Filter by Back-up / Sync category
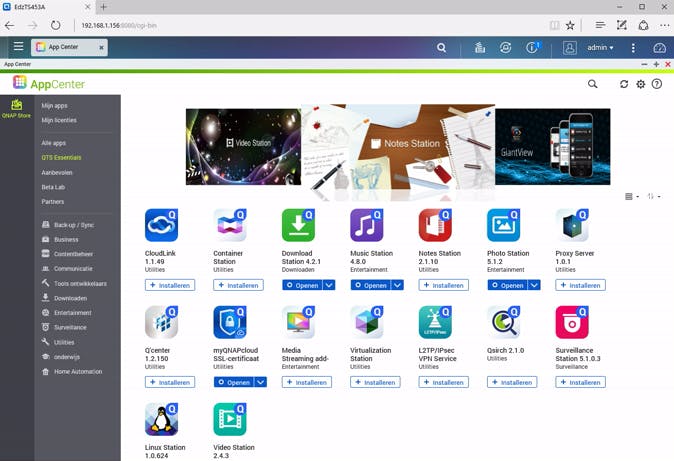 [x=68, y=225]
